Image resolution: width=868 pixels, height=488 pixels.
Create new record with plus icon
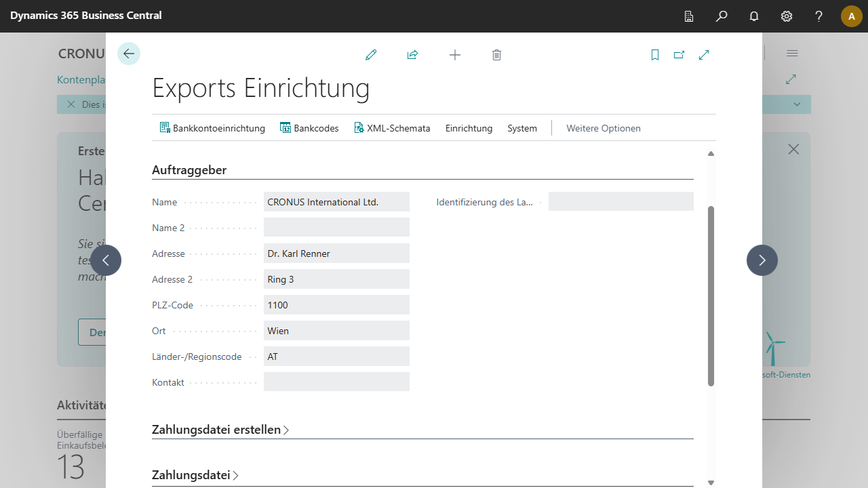point(455,55)
